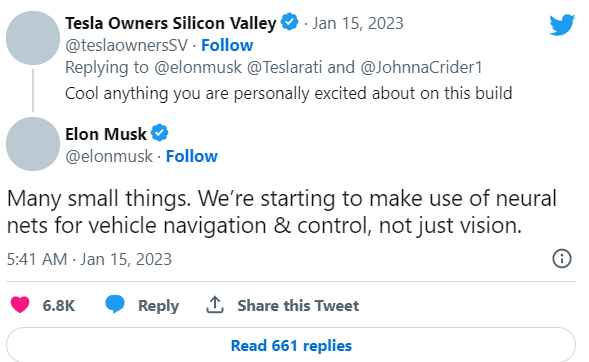This screenshot has width=589, height=362.
Task: Click the share upload arrow icon
Action: 215,305
